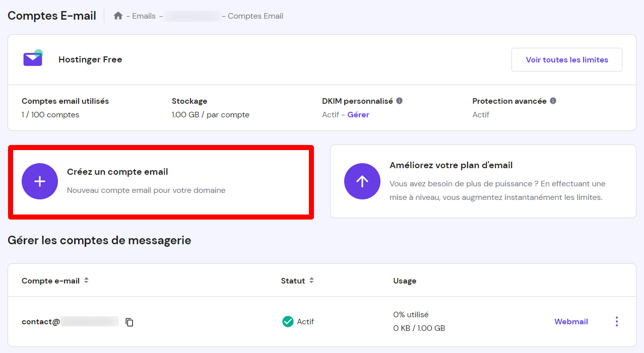Click the purple plus icon to create email
This screenshot has height=353, width=644.
tap(39, 181)
